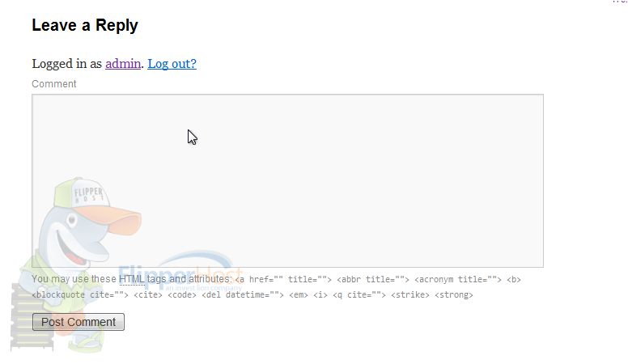Select the "Leave a Reply" heading
Viewport: 628px width, 364px height.
[x=85, y=25]
